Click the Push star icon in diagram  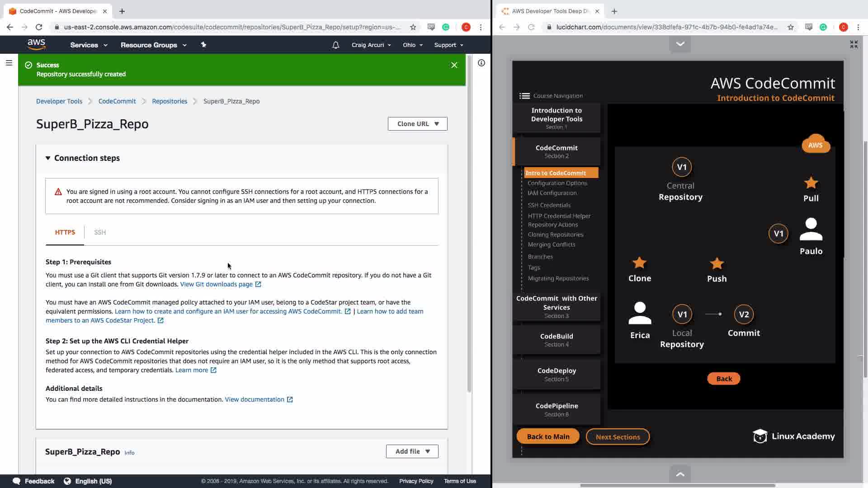(717, 263)
